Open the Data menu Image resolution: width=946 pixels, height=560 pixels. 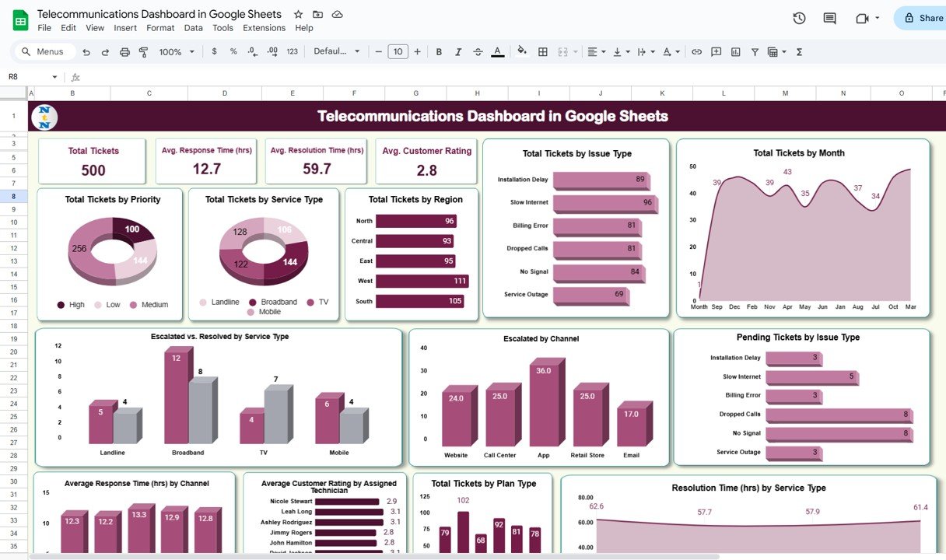click(194, 28)
